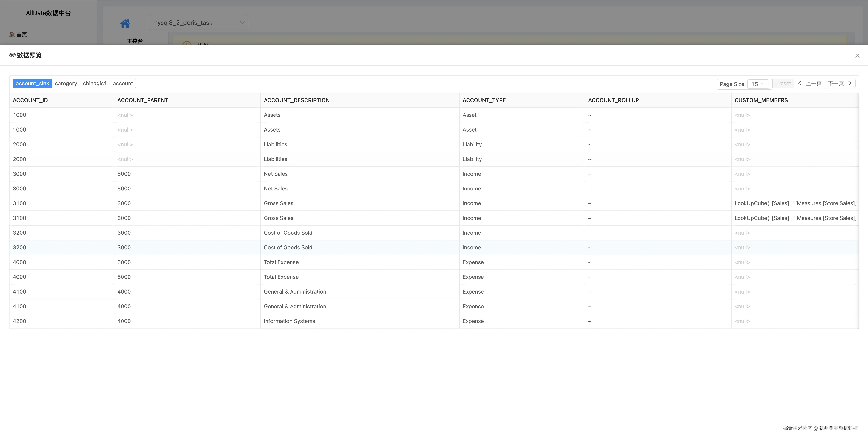Switch to the account tab
This screenshot has height=441, width=868.
pos(123,84)
